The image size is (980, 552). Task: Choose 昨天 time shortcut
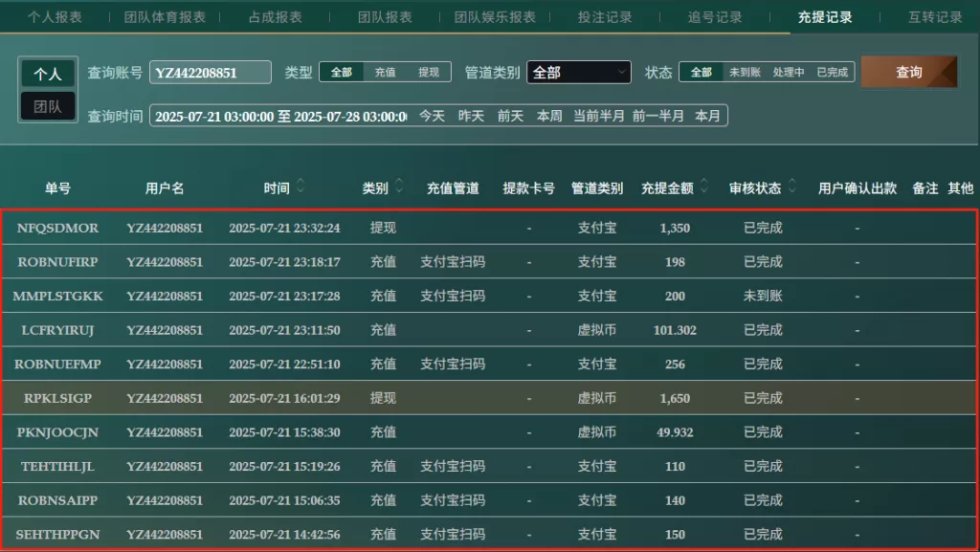coord(471,116)
